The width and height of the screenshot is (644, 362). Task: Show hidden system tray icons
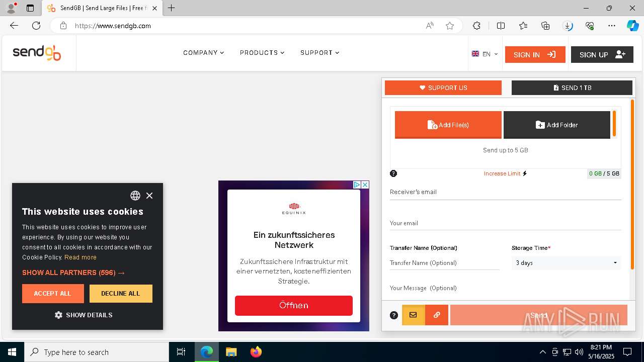click(542, 352)
